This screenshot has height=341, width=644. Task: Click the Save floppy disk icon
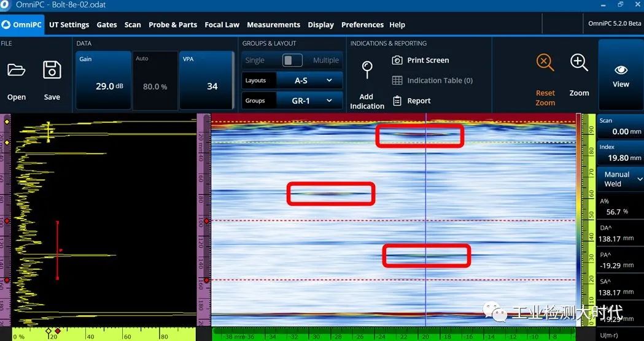[52, 70]
